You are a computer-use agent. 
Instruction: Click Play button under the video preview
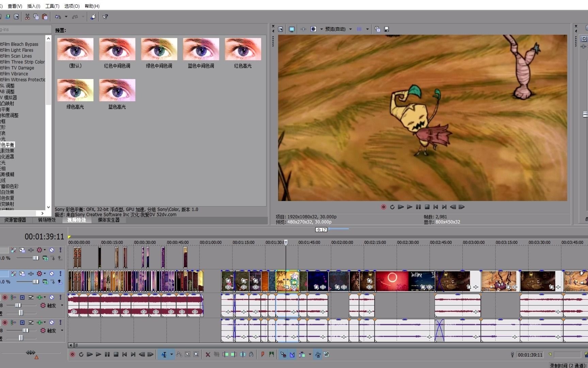(x=410, y=207)
